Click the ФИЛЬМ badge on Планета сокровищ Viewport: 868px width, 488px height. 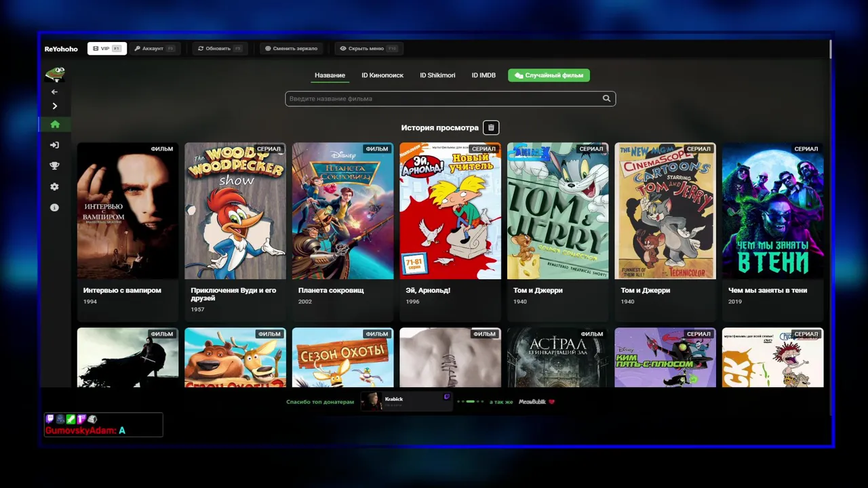(377, 148)
